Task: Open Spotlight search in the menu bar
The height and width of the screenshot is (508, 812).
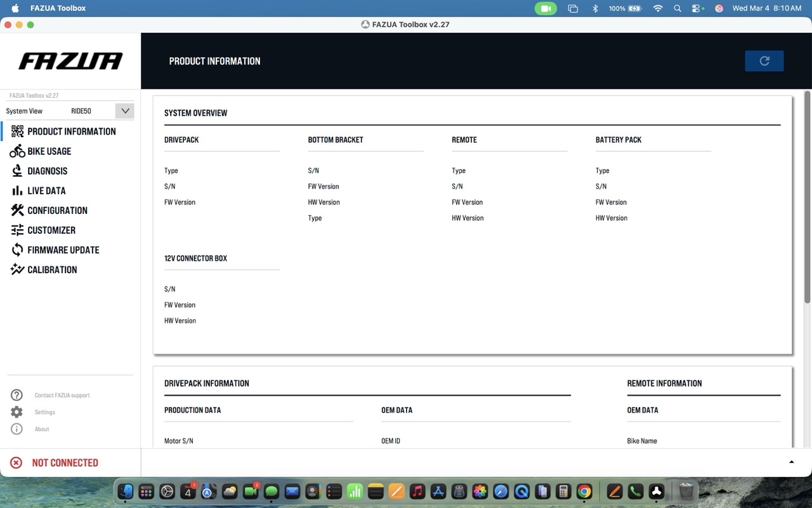Action: 678,8
